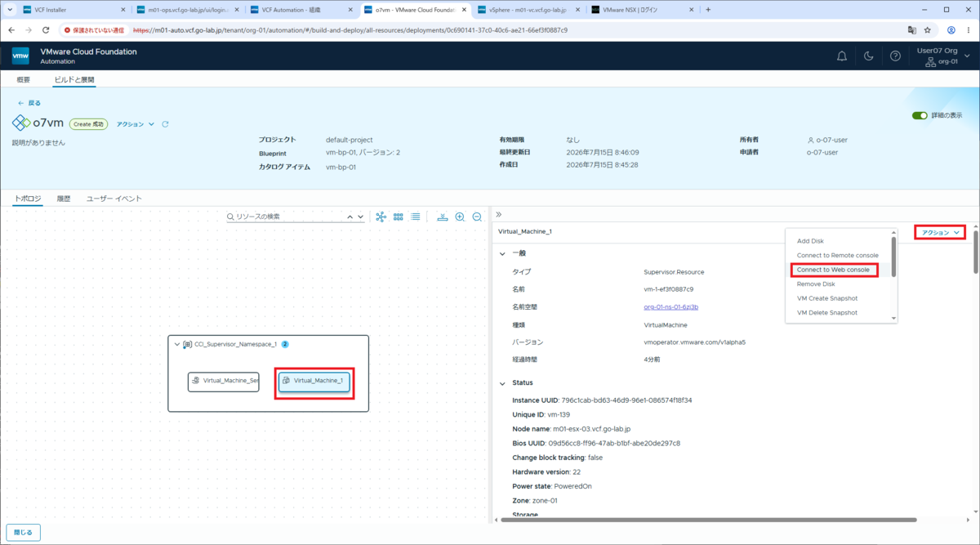Open the Virtual_Machine_1 アクション dropdown
This screenshot has height=545, width=980.
940,232
